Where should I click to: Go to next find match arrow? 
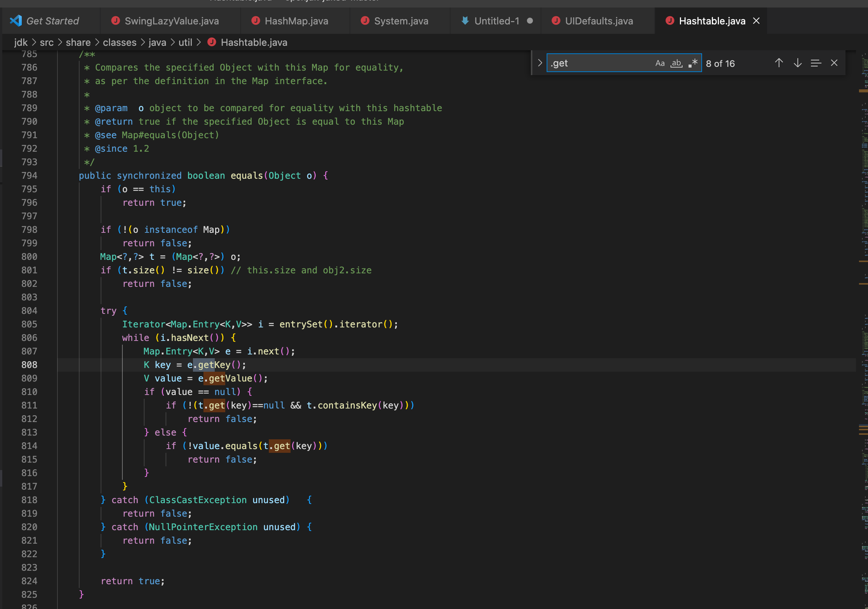[x=797, y=63]
